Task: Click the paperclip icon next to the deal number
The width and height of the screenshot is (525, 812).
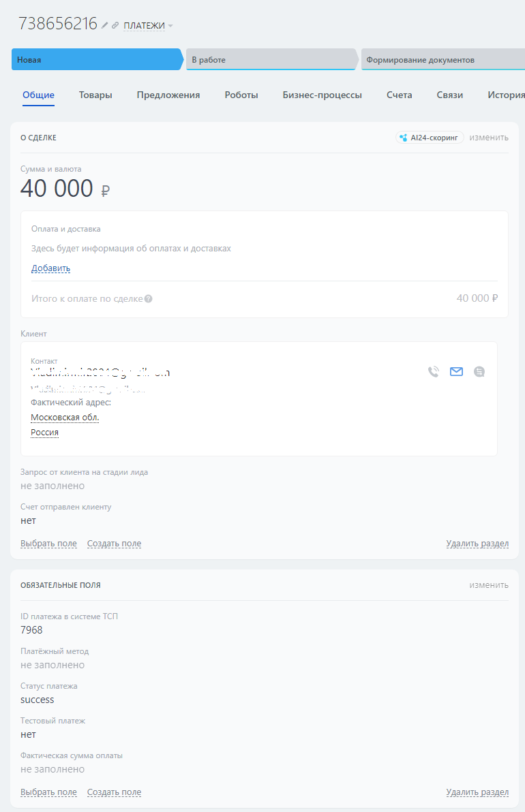Action: (114, 25)
